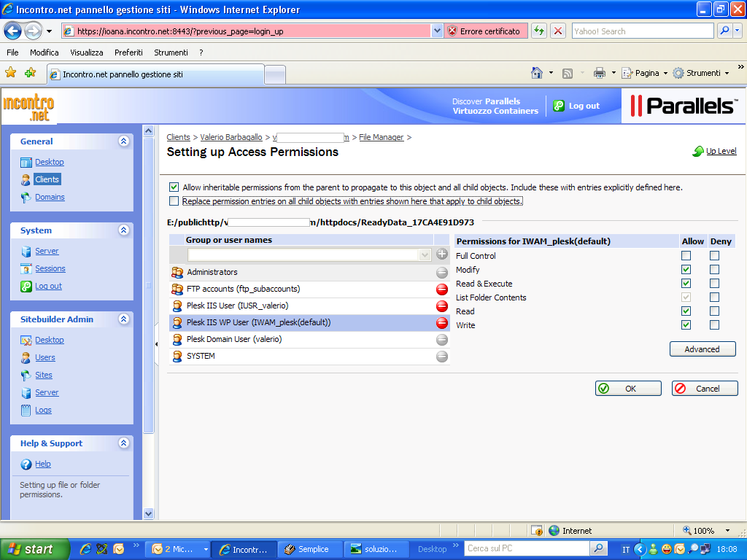Collapse the System sidebar section
Screen dimensions: 747x560
(124, 230)
